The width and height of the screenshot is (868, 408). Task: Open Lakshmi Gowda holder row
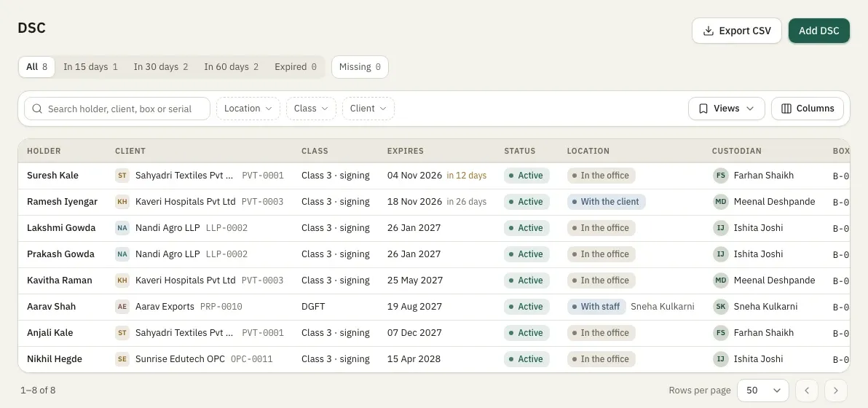pos(61,228)
